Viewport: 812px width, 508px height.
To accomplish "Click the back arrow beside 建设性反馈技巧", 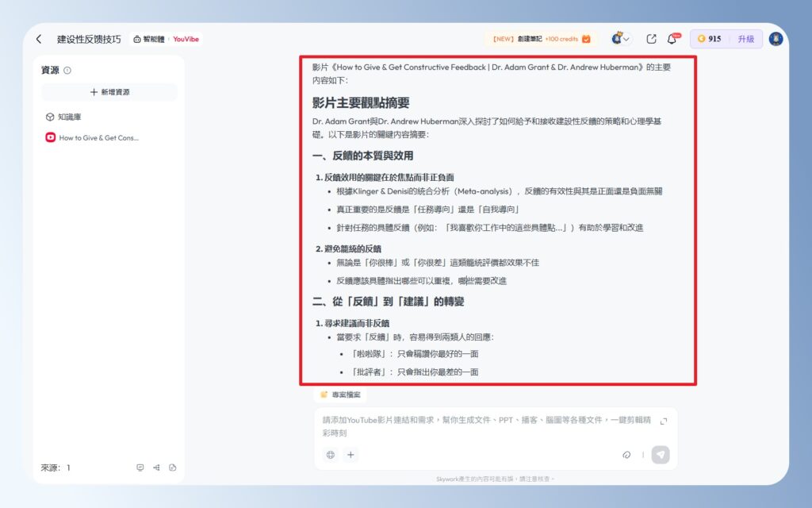I will (x=40, y=38).
